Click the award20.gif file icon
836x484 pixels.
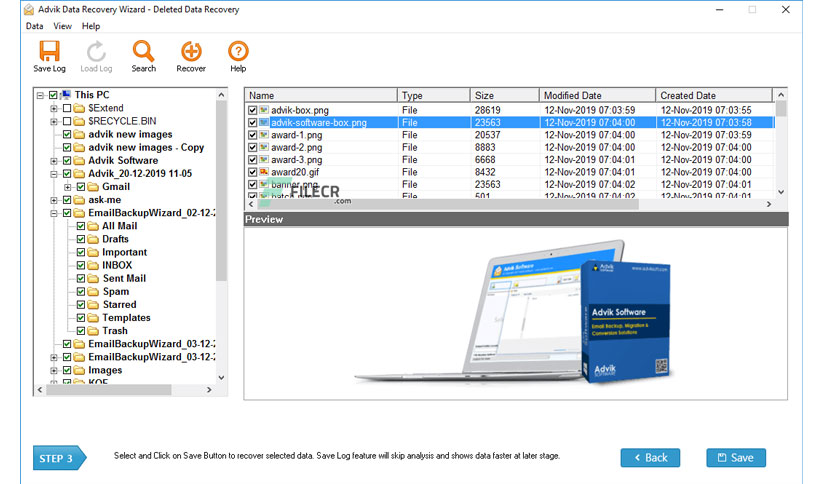click(264, 172)
